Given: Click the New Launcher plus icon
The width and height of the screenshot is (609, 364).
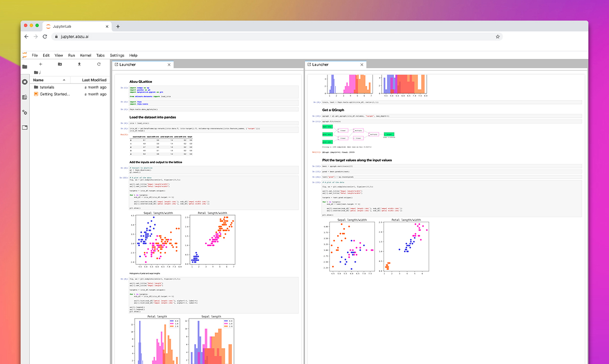Looking at the screenshot, I should 40,64.
